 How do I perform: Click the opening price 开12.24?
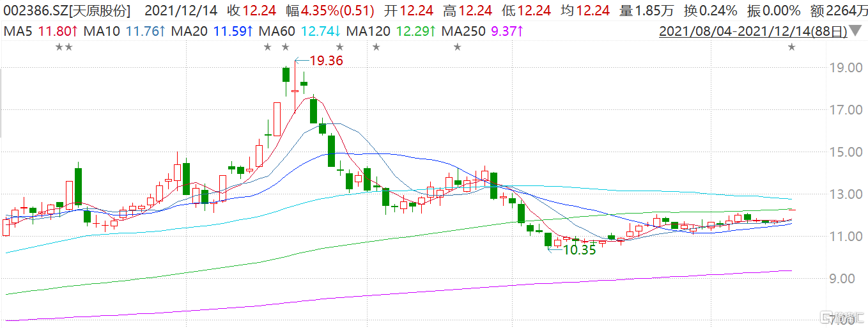pos(410,10)
